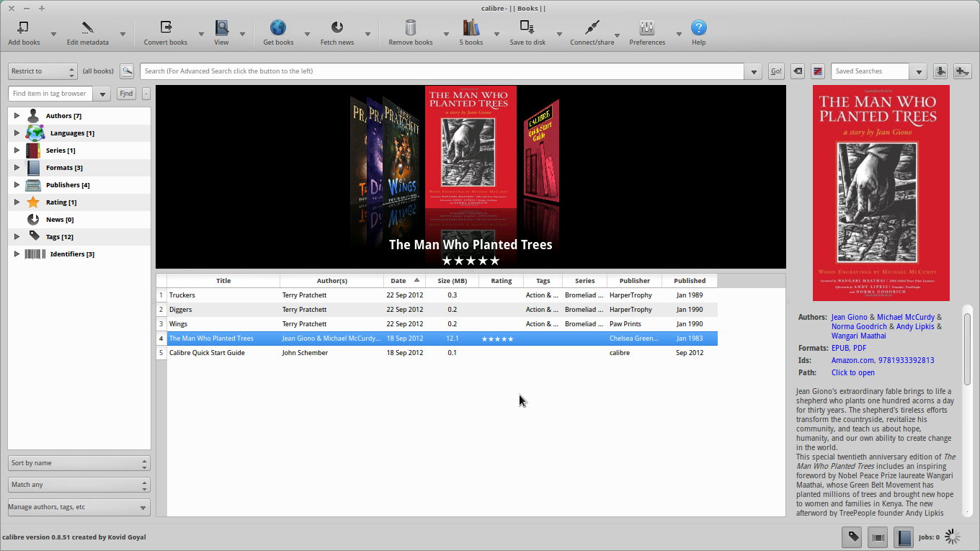This screenshot has height=551, width=980.
Task: Sort by the Size (MB) column header
Action: (x=452, y=281)
